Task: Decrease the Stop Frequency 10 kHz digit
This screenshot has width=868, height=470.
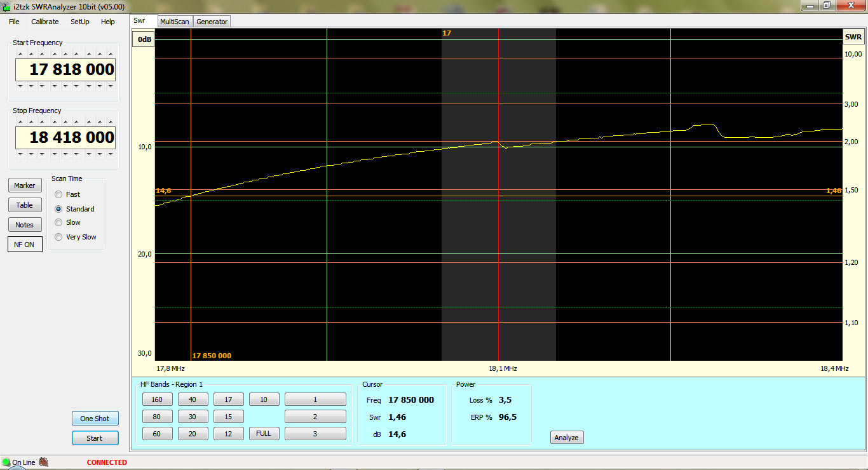Action: tap(65, 154)
